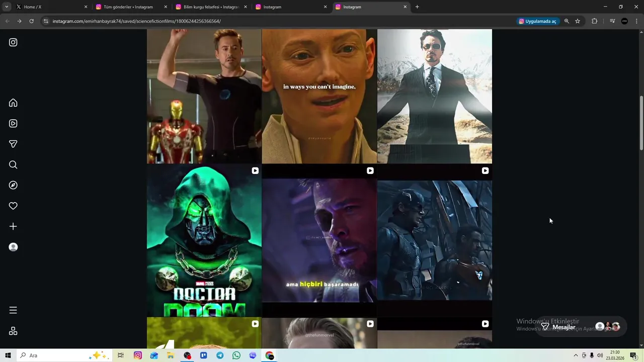Open the More hamburger menu
The image size is (644, 362).
13,310
